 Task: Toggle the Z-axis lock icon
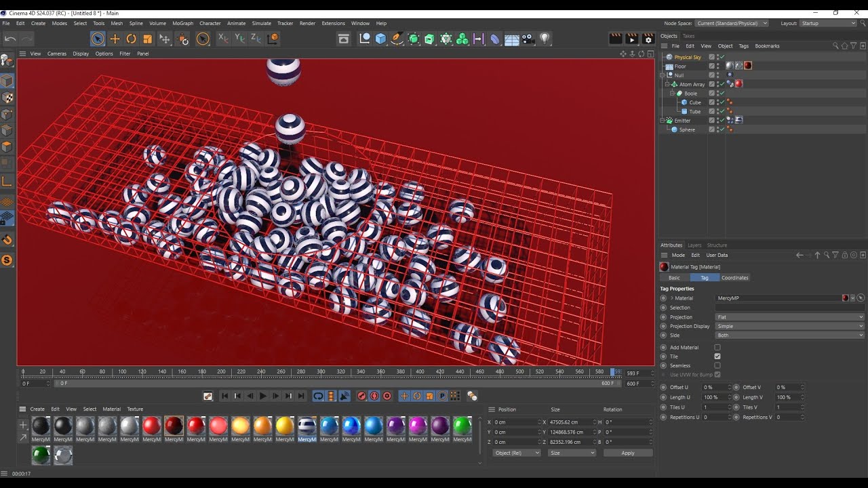pos(256,39)
